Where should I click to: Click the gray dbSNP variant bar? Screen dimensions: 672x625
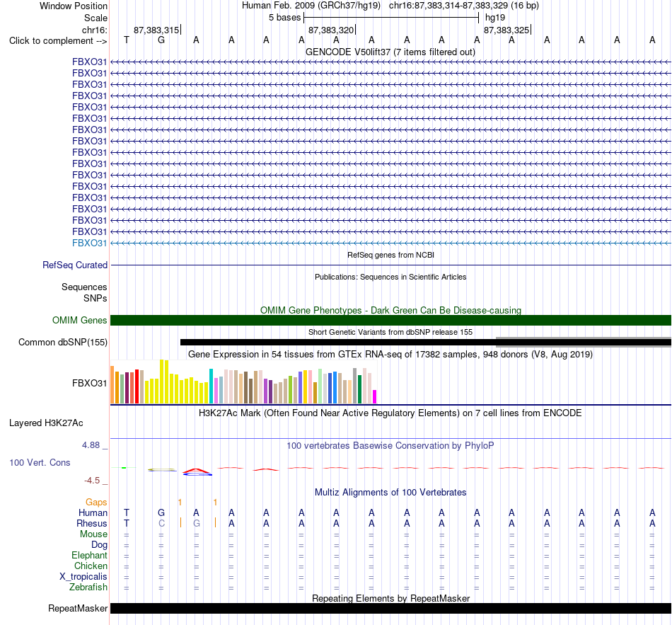pyautogui.click(x=584, y=341)
